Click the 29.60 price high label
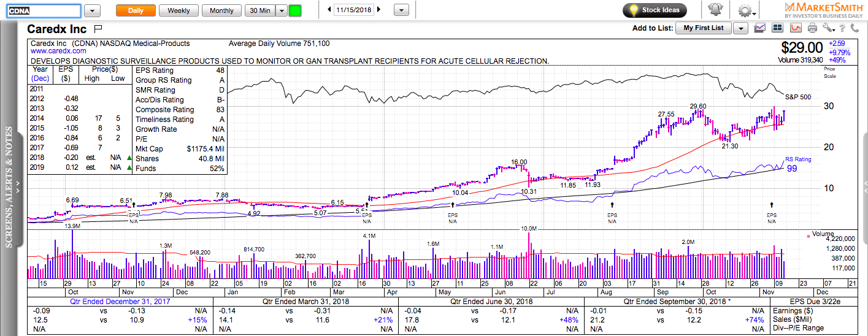868x336 pixels. click(x=698, y=106)
